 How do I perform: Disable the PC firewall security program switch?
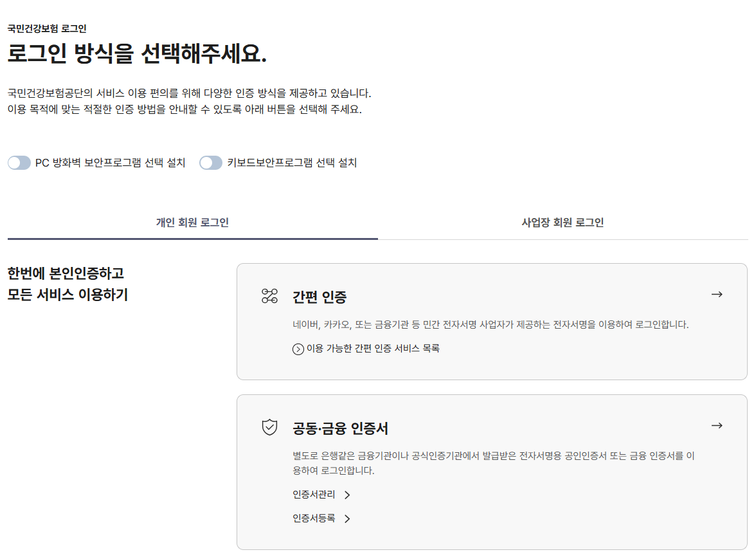[x=19, y=163]
